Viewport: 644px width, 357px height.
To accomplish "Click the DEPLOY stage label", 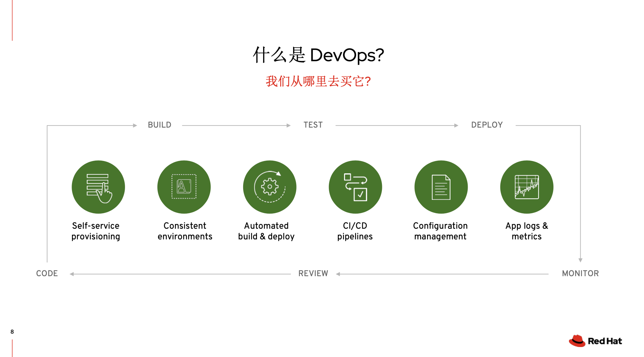I will [x=487, y=125].
